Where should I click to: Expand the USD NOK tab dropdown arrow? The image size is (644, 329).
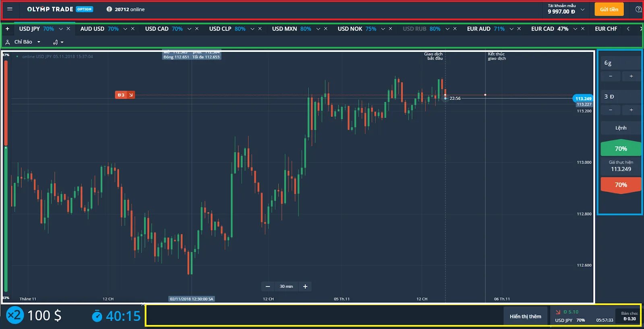(x=383, y=29)
